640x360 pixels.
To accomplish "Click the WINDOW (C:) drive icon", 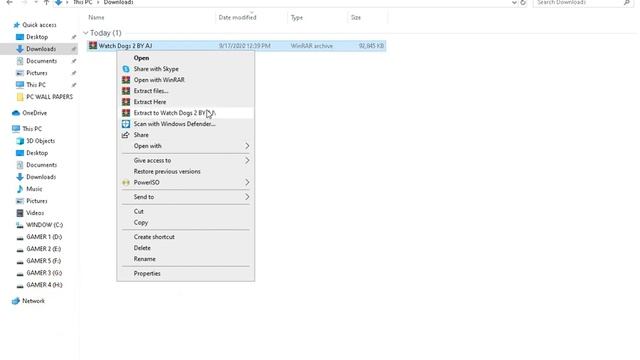I will coord(20,225).
